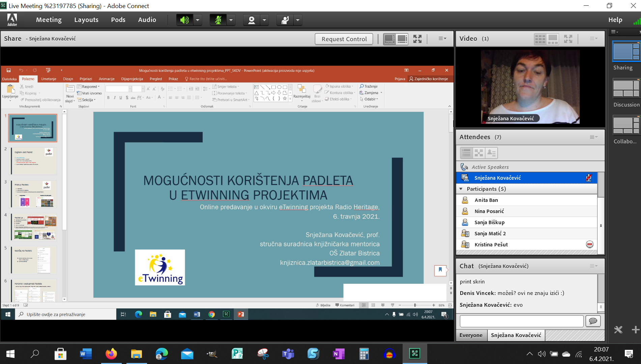
Task: Open the Layouts menu
Action: [x=86, y=20]
